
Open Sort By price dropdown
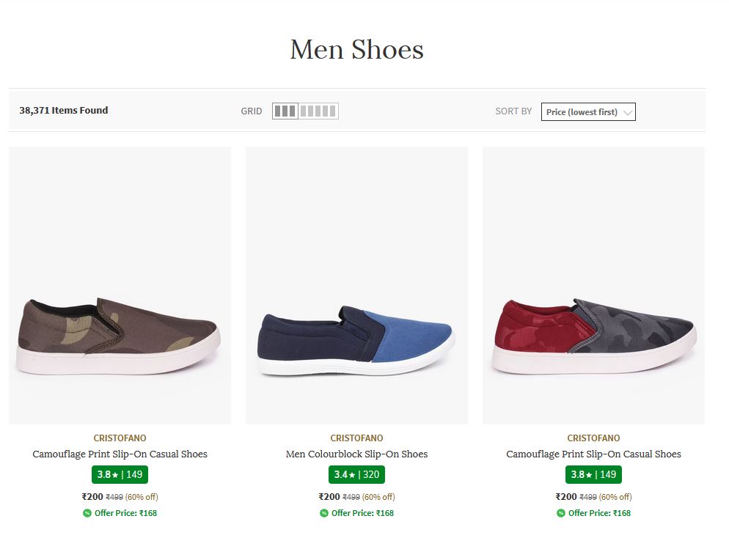click(587, 112)
